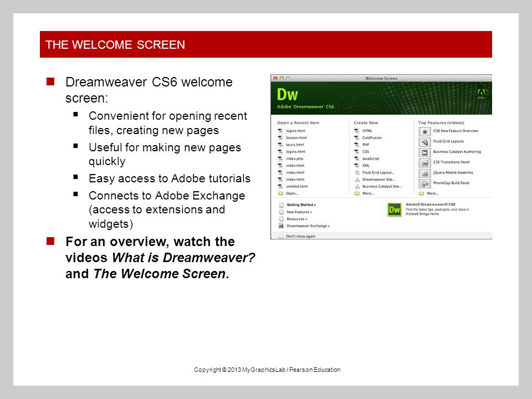Click the page icon beside Getting Started
This screenshot has width=532, height=399.
point(282,205)
